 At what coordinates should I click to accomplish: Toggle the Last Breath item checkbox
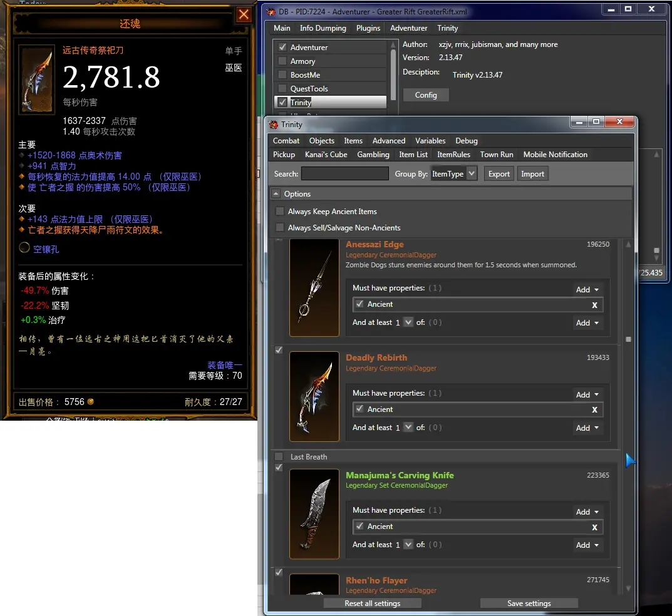coord(279,456)
